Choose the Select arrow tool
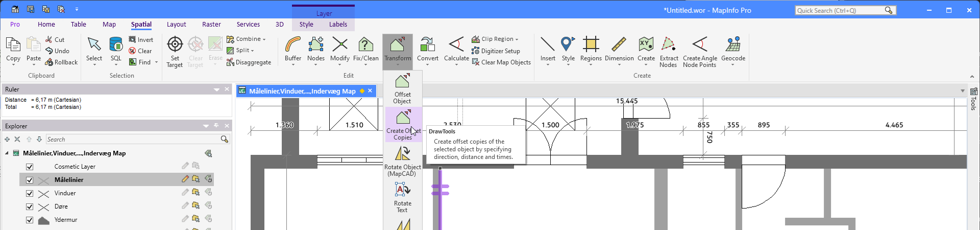The height and width of the screenshot is (230, 980). [x=94, y=49]
